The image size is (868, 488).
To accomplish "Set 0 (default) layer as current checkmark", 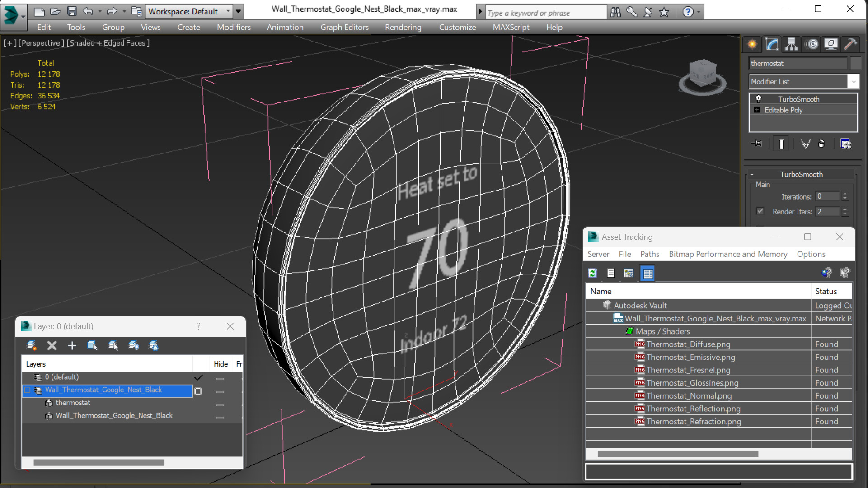I will click(x=198, y=377).
